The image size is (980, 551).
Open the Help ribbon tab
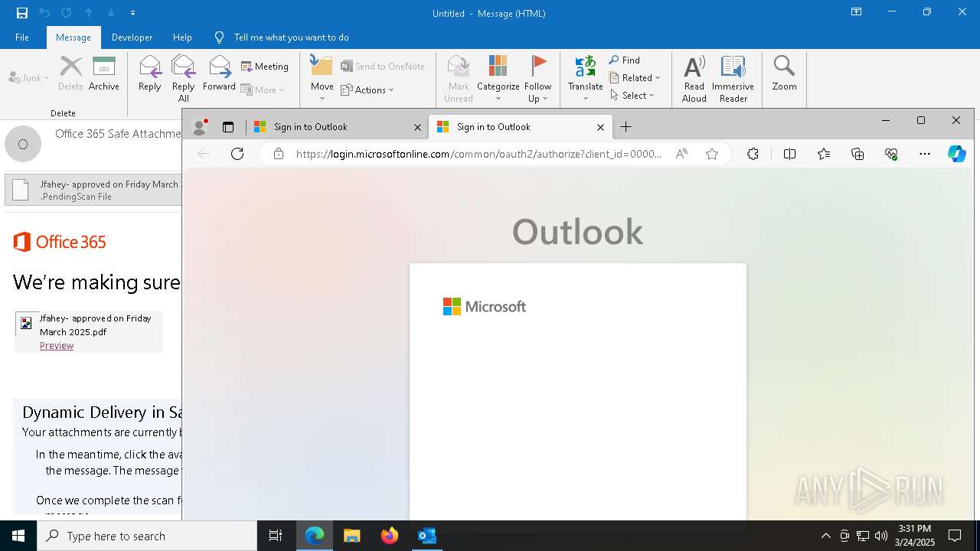pos(182,37)
